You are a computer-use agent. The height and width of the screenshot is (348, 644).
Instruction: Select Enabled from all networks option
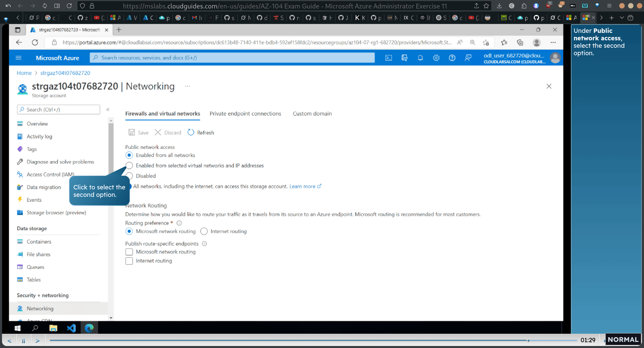[129, 155]
